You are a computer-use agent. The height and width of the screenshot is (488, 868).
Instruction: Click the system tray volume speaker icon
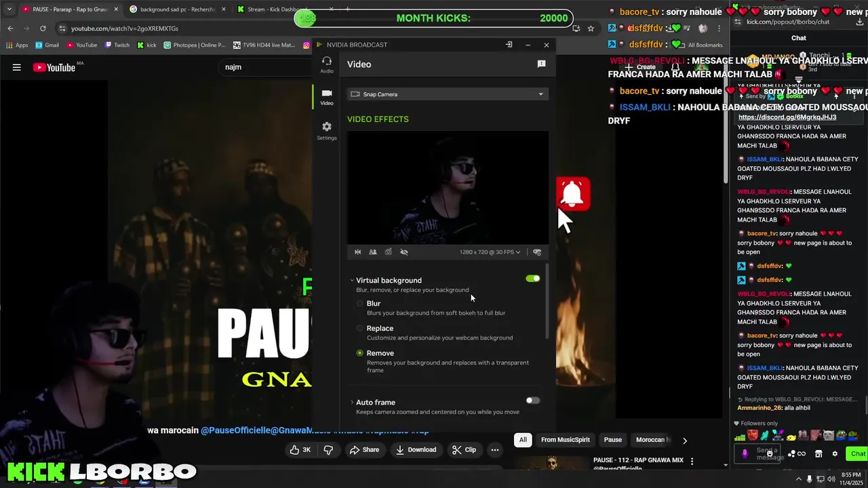pos(833,479)
